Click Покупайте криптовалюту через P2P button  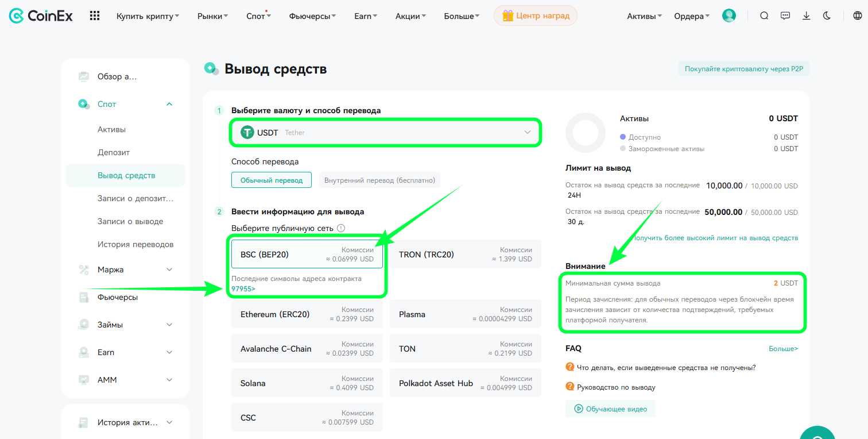click(743, 69)
